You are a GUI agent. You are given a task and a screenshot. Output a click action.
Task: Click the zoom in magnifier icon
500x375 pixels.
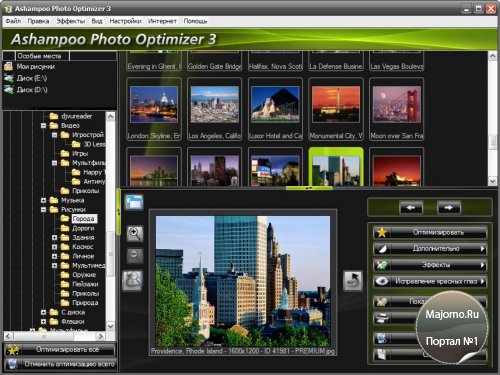[x=135, y=234]
